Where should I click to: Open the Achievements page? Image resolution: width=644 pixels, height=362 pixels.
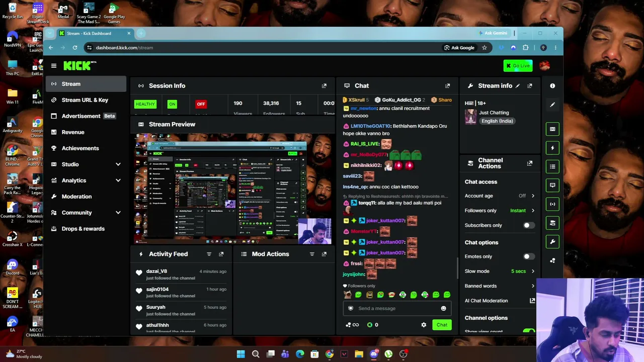[x=86, y=148]
